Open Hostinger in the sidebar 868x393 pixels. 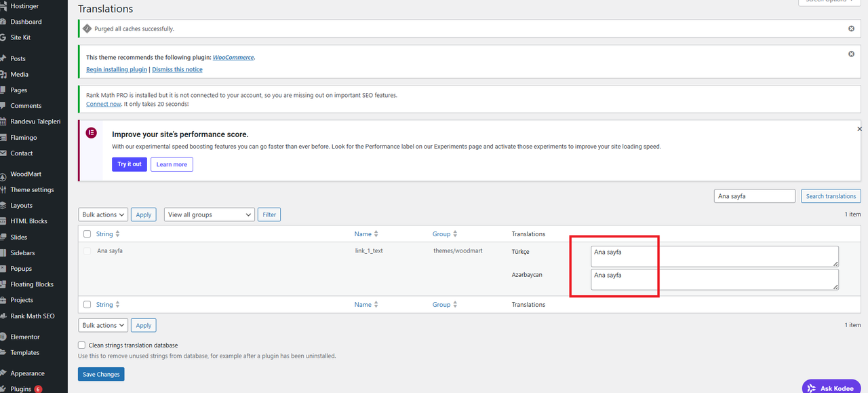pos(24,5)
